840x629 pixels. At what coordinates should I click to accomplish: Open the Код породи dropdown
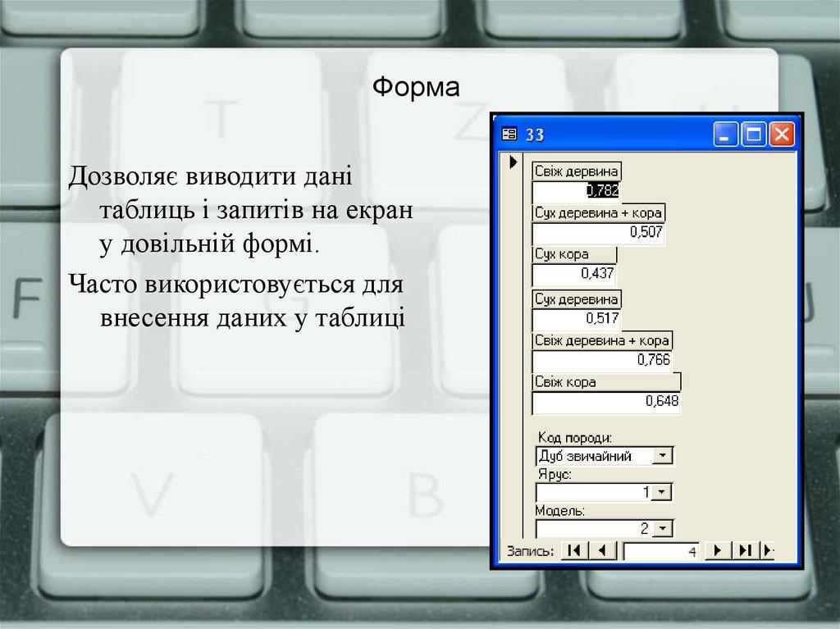664,455
